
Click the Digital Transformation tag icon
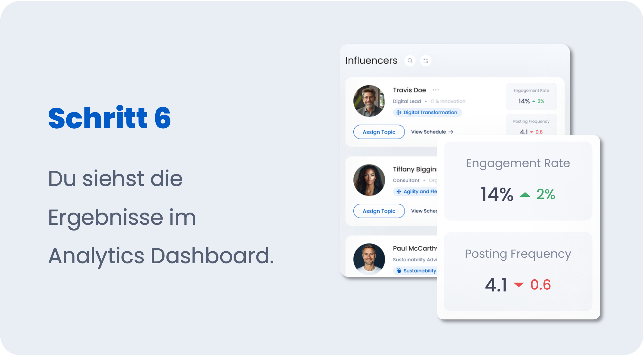(399, 113)
